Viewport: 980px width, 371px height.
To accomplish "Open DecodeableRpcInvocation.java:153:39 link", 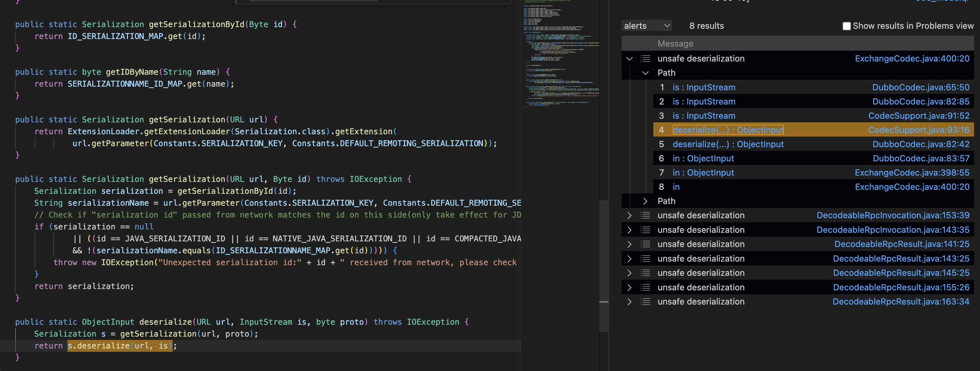I will tap(893, 215).
